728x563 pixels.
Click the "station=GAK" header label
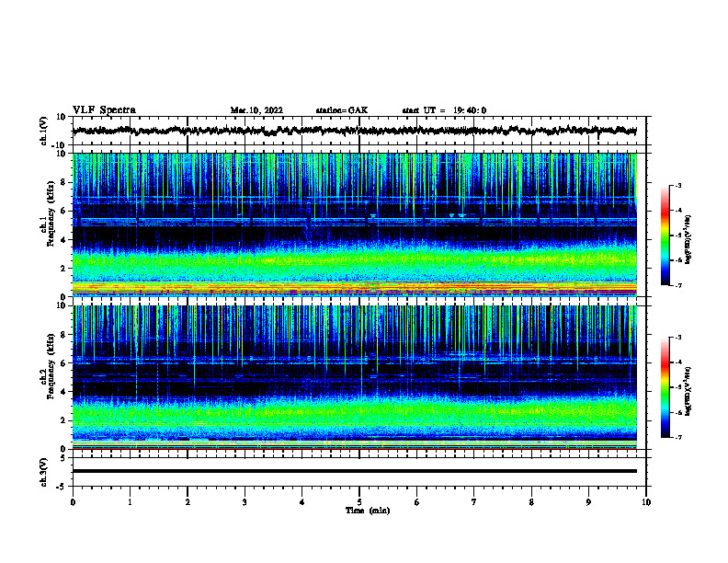pos(342,110)
